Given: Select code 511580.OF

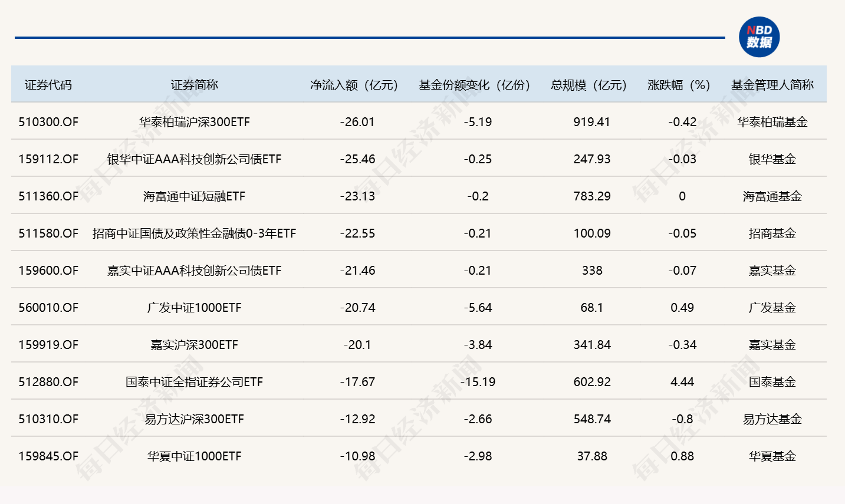Looking at the screenshot, I should [48, 233].
